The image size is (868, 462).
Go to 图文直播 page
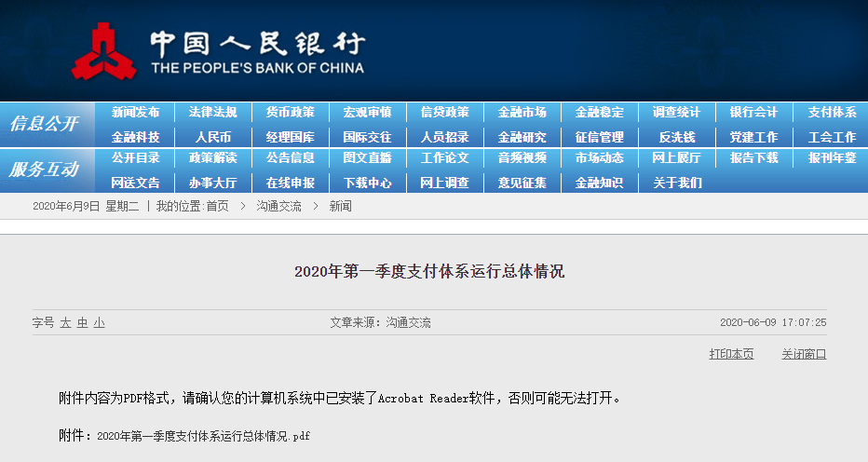367,157
